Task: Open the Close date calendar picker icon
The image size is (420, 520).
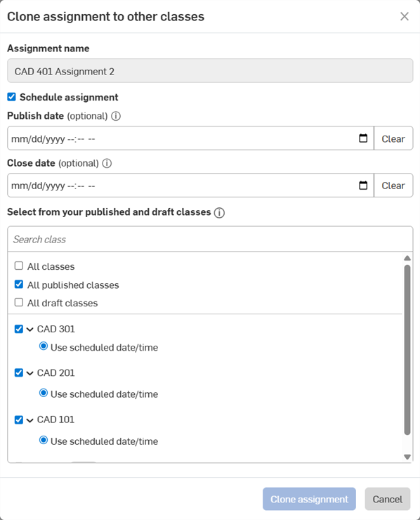Action: [x=363, y=186]
